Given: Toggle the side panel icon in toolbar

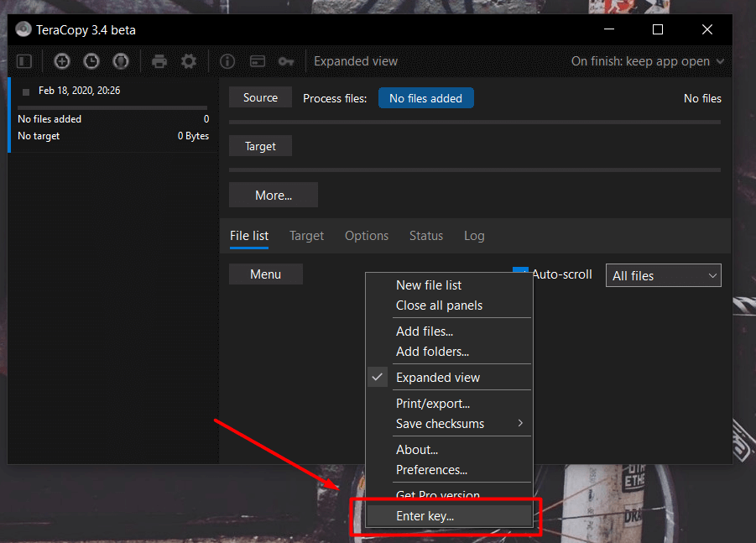Looking at the screenshot, I should point(24,61).
